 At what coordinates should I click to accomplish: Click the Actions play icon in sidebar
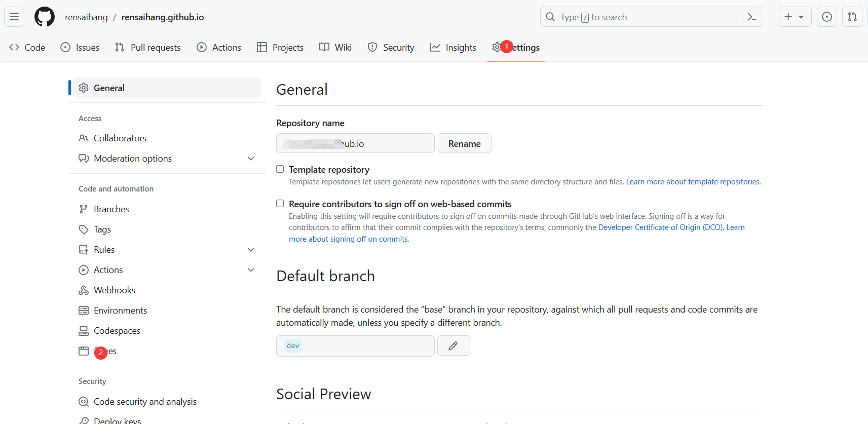pyautogui.click(x=84, y=270)
